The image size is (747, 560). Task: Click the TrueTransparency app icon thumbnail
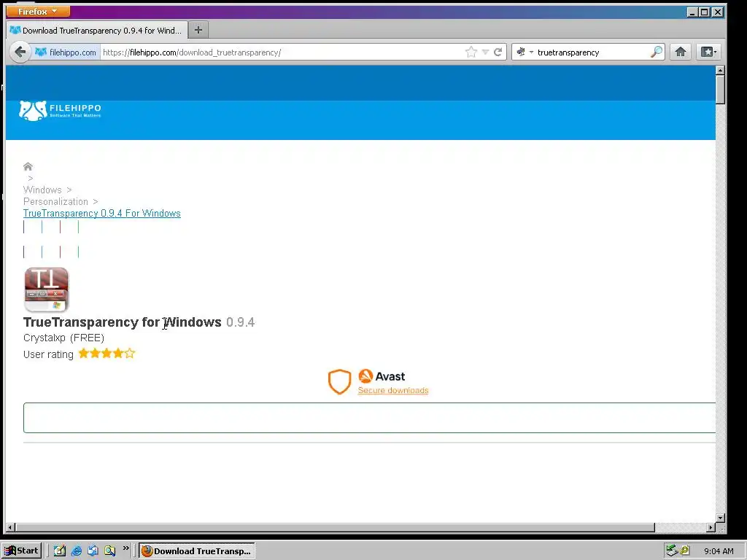[46, 289]
